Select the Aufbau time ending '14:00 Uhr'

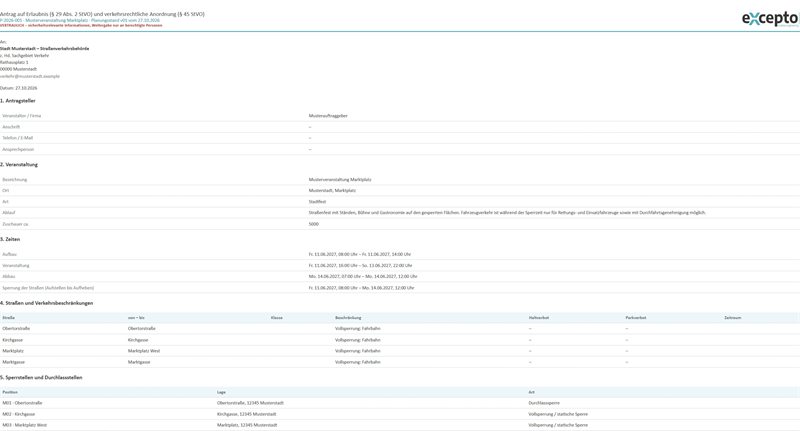tap(360, 254)
